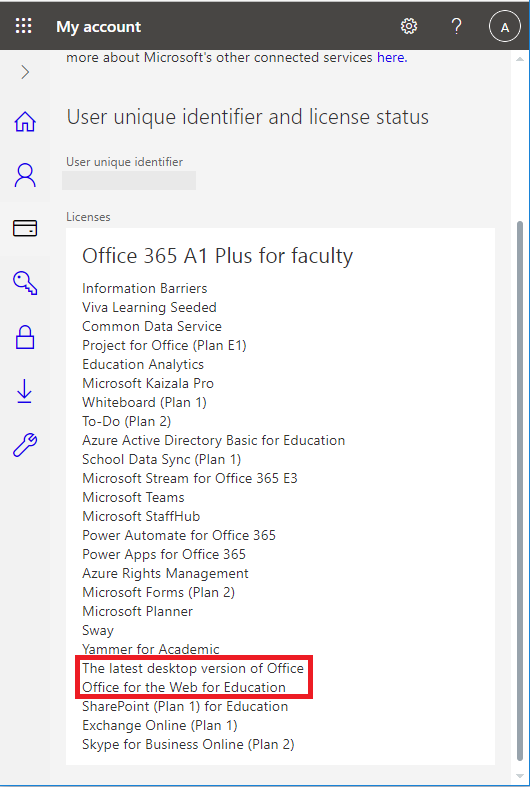Viewport: 530px width, 787px height.
Task: Go to the Home icon in sidebar
Action: pos(25,121)
